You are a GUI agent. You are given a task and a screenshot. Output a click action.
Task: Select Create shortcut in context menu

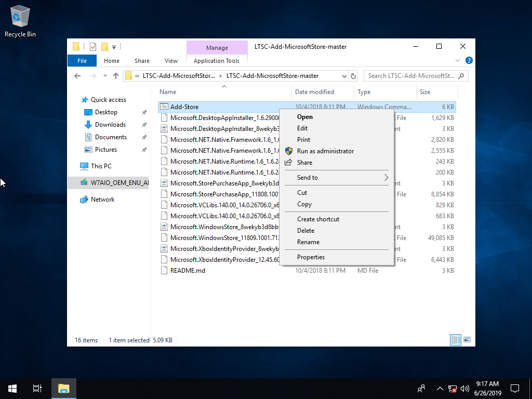click(337, 219)
